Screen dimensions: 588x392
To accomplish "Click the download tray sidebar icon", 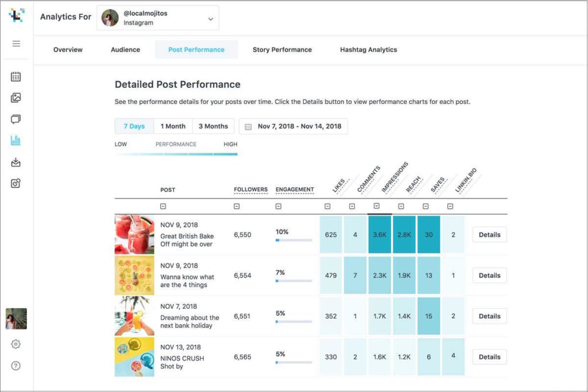I will (16, 162).
